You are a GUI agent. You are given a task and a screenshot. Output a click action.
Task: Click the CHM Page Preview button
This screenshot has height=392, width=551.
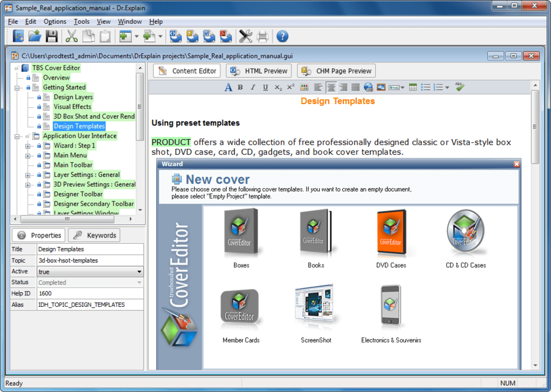click(x=336, y=71)
